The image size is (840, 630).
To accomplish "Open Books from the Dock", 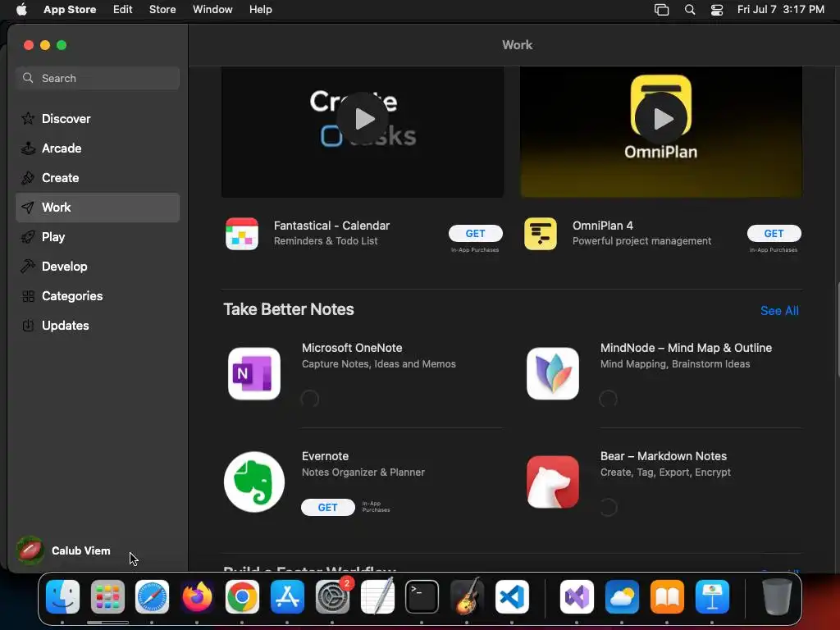I will tap(667, 596).
